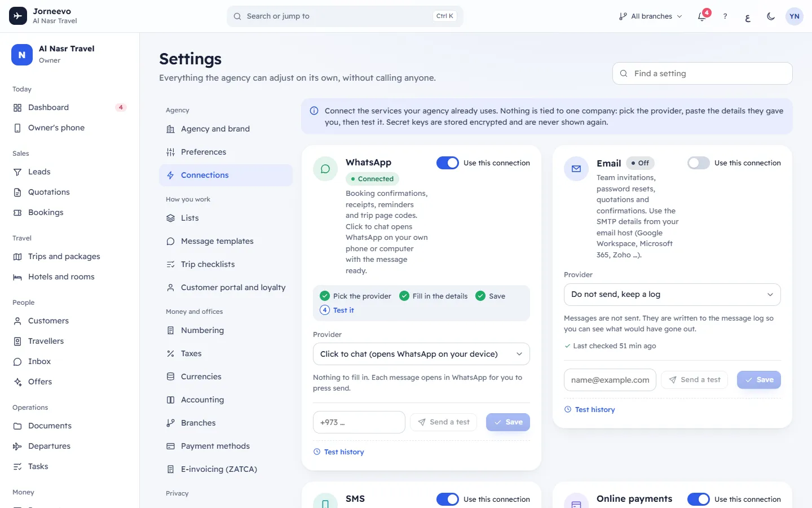Screen dimensions: 812x508
Task: Open E-invoicing (ZATCA) settings
Action: (226, 470)
